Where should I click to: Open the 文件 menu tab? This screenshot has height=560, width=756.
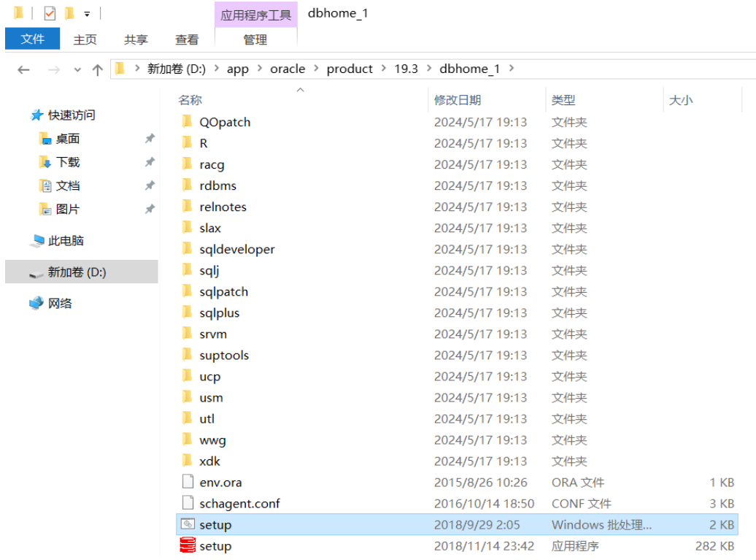coord(32,39)
